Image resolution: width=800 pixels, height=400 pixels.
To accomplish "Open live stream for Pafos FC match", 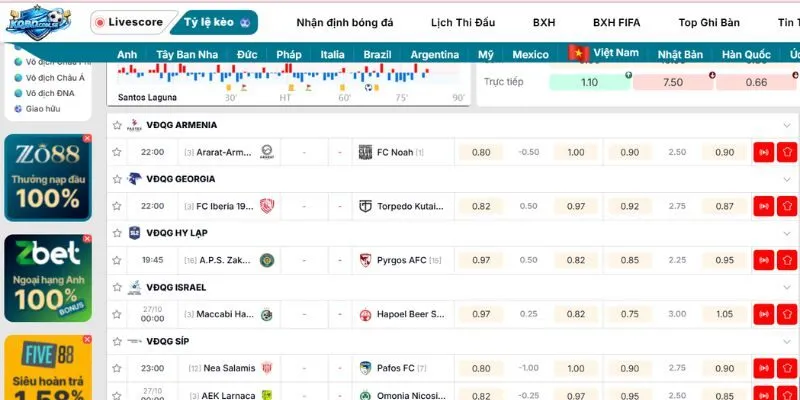I will [764, 368].
